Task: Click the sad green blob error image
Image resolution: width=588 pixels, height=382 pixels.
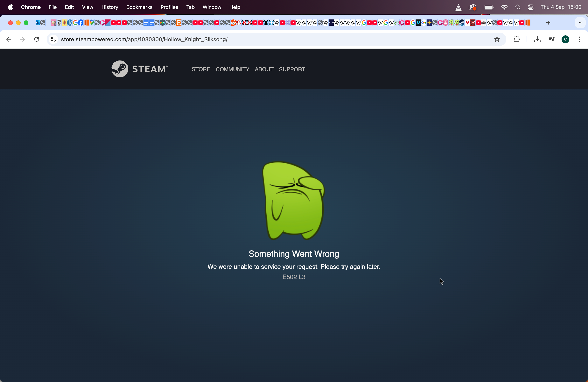Action: 293,201
